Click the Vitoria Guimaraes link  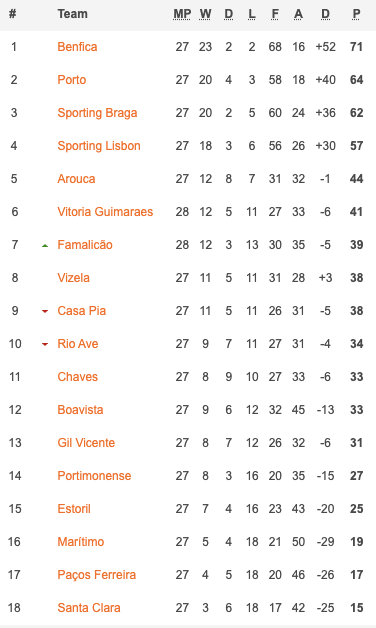pos(105,211)
